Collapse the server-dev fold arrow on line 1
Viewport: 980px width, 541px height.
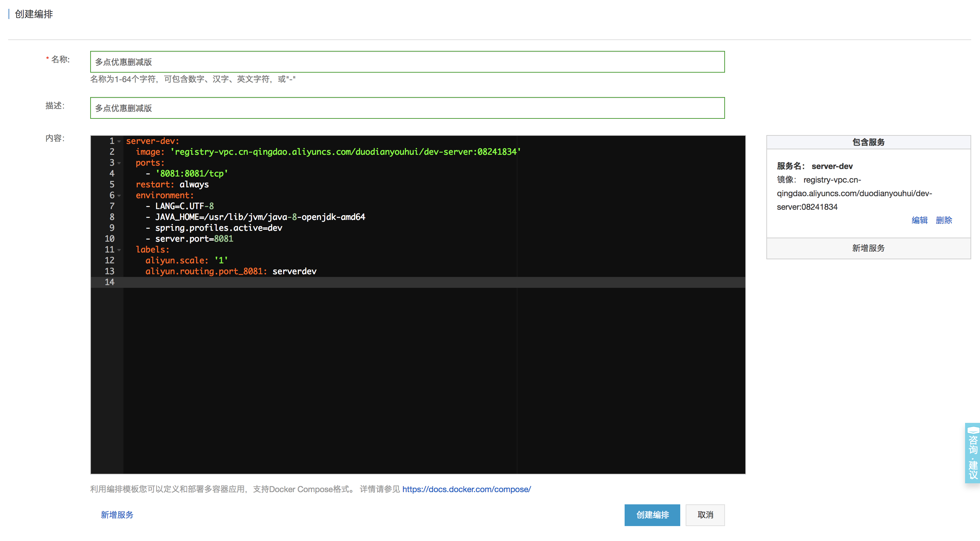click(119, 141)
